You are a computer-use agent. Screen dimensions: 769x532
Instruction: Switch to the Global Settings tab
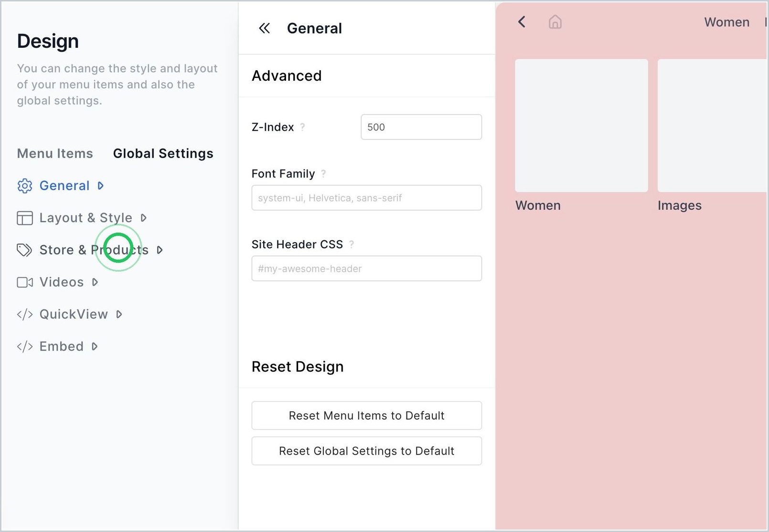coord(163,153)
